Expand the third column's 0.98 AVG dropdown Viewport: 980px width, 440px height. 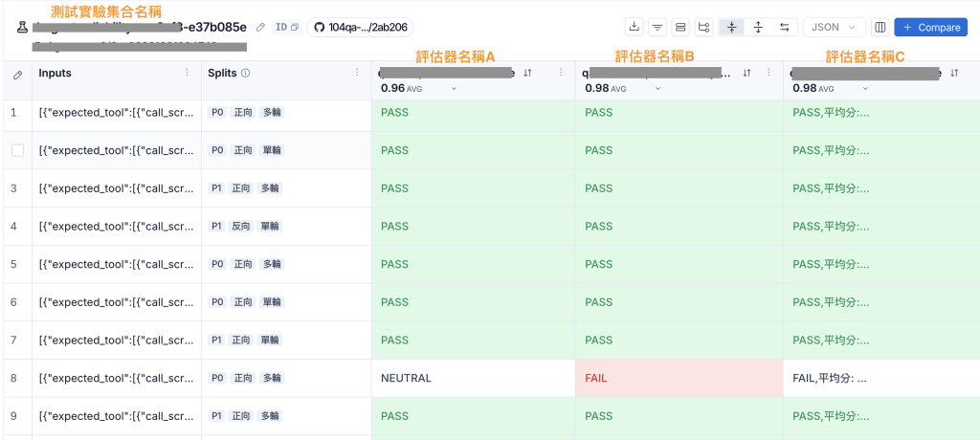(x=865, y=89)
